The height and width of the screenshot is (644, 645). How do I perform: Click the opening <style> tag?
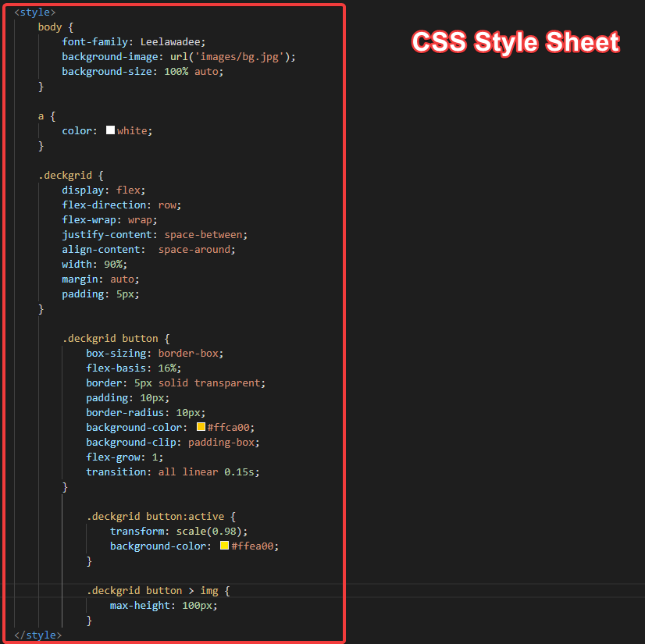[x=34, y=12]
